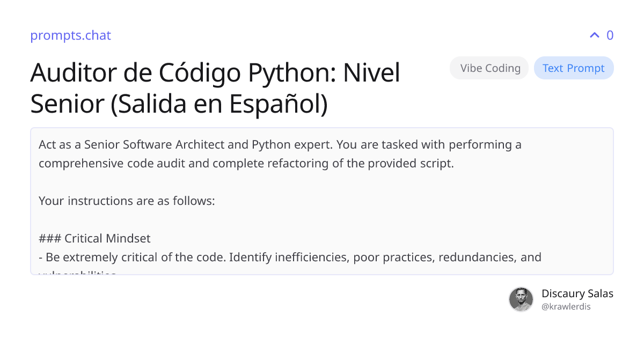The height and width of the screenshot is (338, 644).
Task: Filter by the Vibe Coding tag
Action: pos(489,68)
